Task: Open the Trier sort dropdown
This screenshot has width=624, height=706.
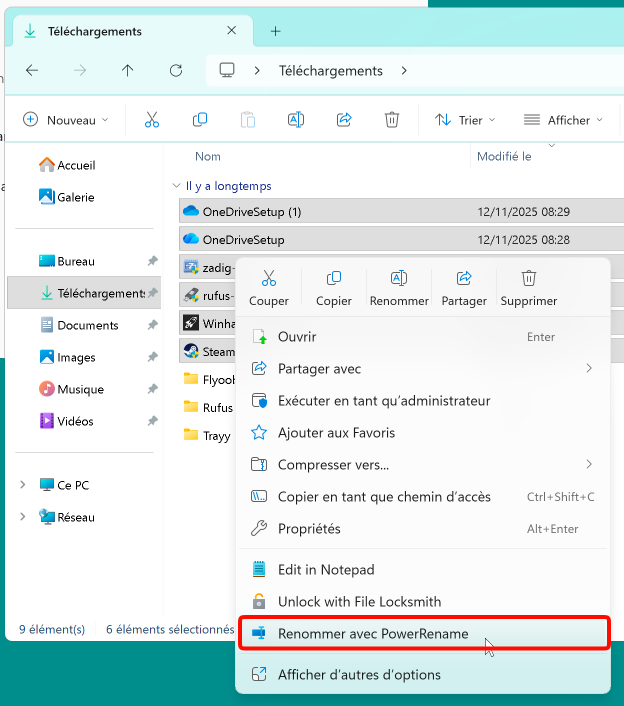Action: coord(465,120)
